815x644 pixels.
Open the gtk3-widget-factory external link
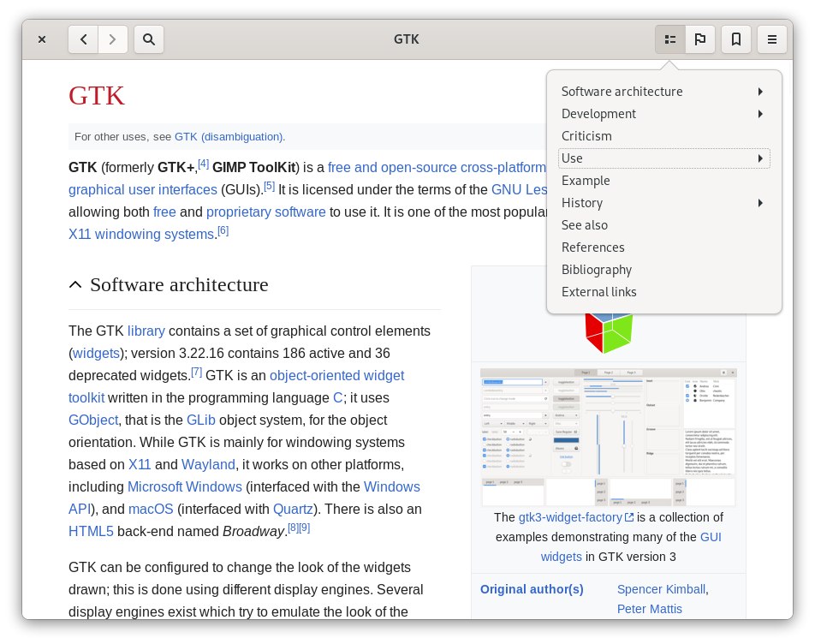tap(576, 518)
